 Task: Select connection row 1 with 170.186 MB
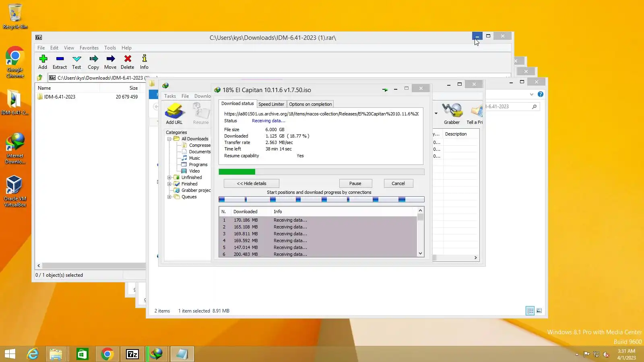[318, 220]
